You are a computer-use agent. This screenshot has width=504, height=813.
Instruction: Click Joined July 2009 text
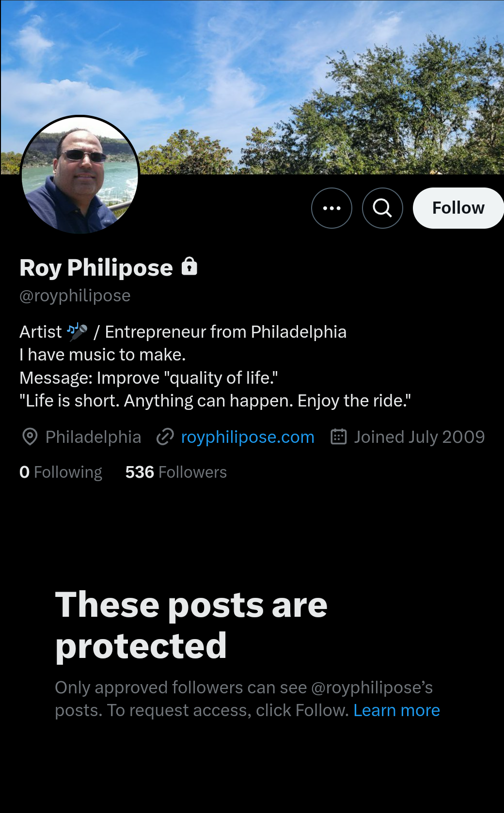(x=419, y=437)
